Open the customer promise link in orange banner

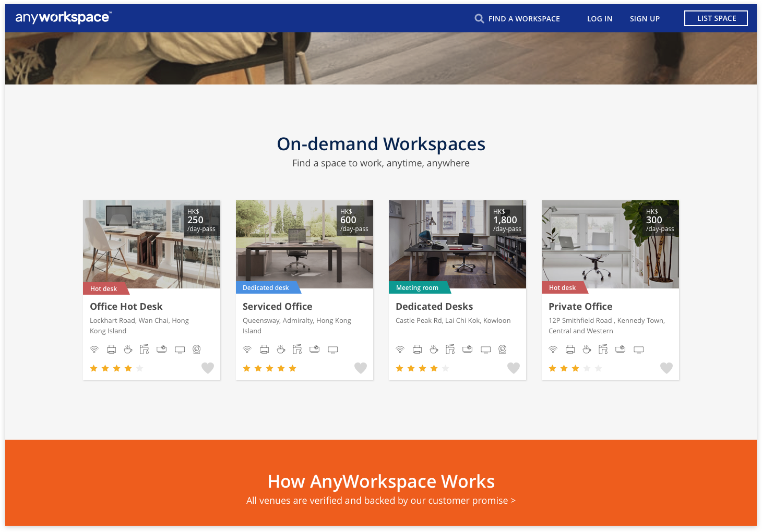[381, 501]
